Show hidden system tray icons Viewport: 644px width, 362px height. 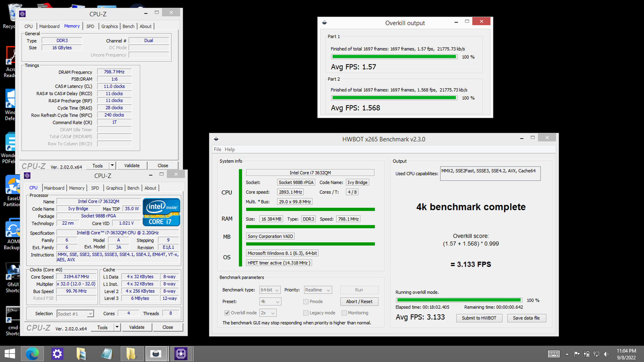click(x=567, y=354)
